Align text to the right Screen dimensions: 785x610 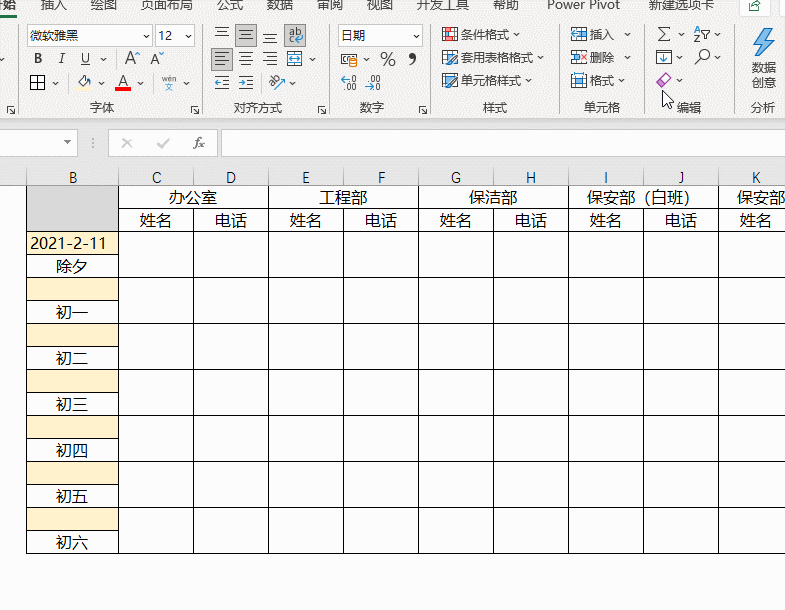point(270,59)
